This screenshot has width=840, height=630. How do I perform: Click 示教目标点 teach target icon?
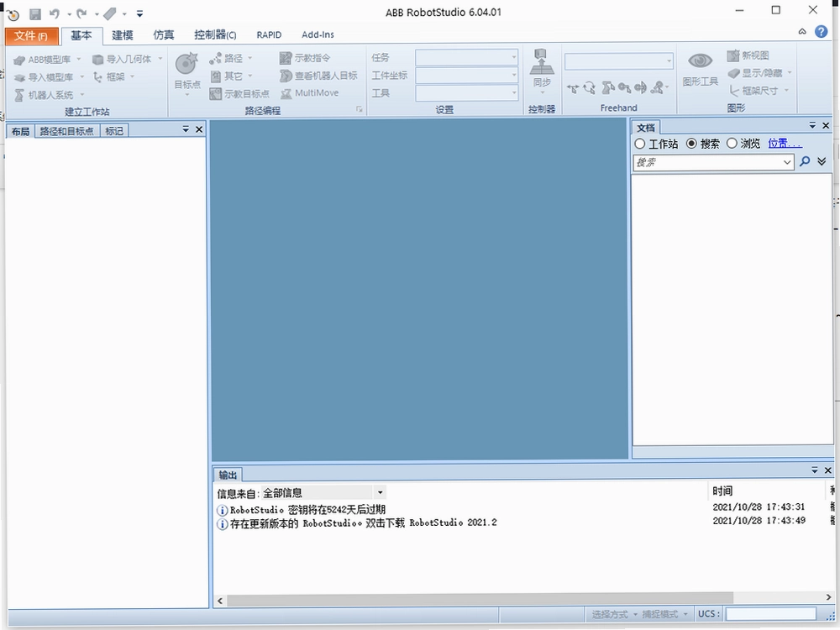point(215,94)
